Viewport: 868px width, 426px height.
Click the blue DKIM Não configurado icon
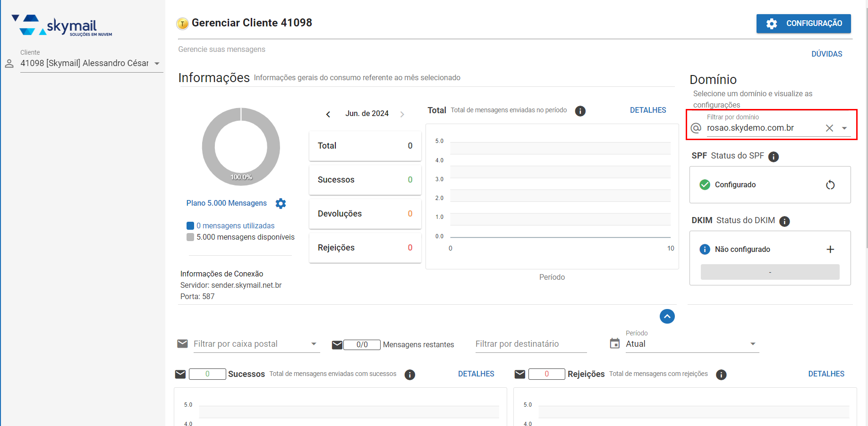pos(705,250)
